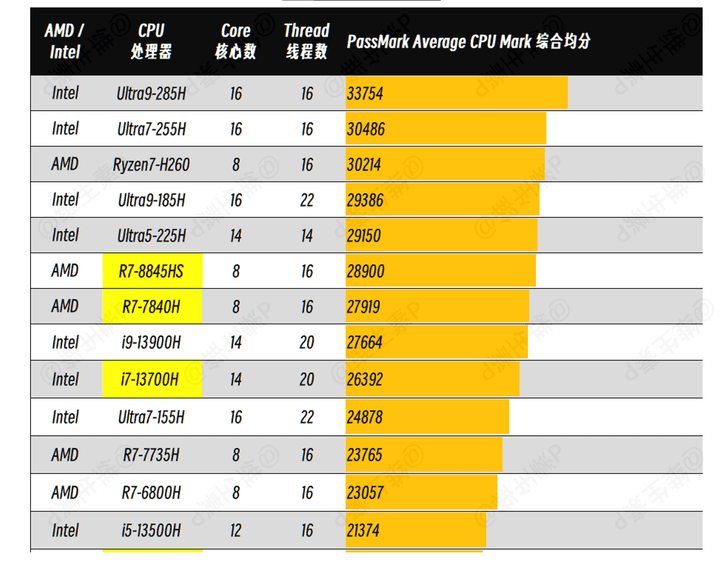Click the AMD brand cell for R7-7735H
Viewport: 720px width, 564px height.
(x=65, y=455)
